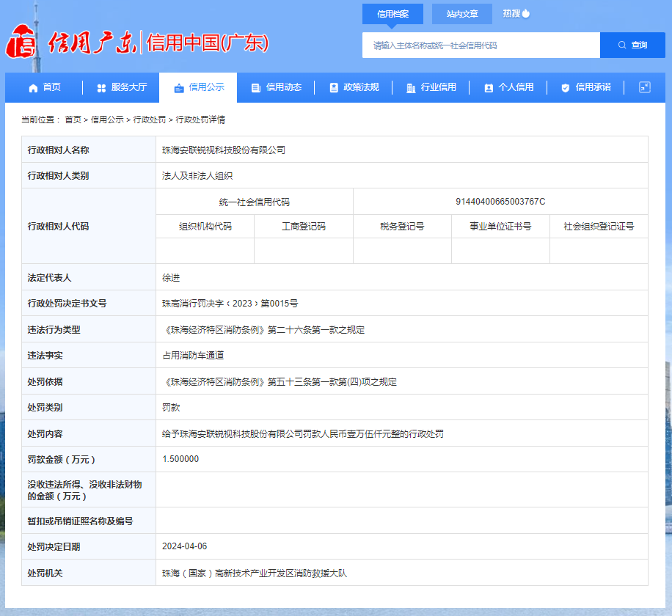Click the 税务登记号 header cell
Viewport: 672px width, 616px height.
[402, 226]
